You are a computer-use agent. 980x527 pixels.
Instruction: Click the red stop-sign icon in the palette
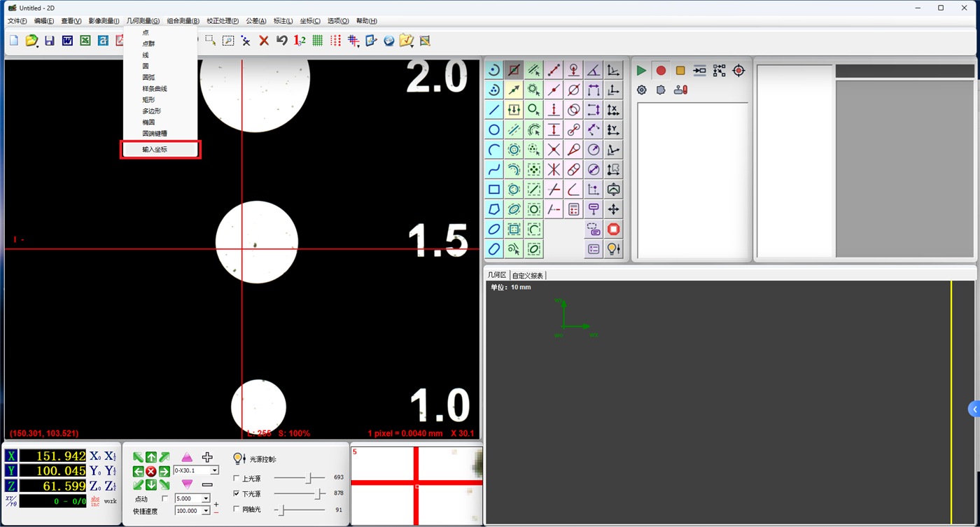614,229
